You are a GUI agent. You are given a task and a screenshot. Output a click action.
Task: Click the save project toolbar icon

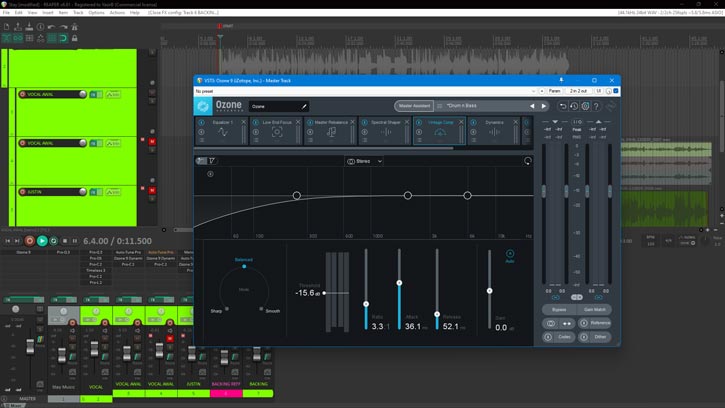click(x=29, y=27)
